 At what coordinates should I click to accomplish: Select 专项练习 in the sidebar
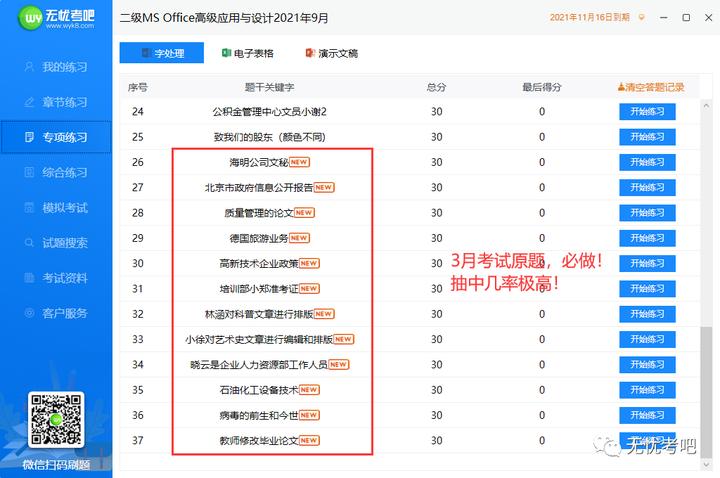[56, 137]
